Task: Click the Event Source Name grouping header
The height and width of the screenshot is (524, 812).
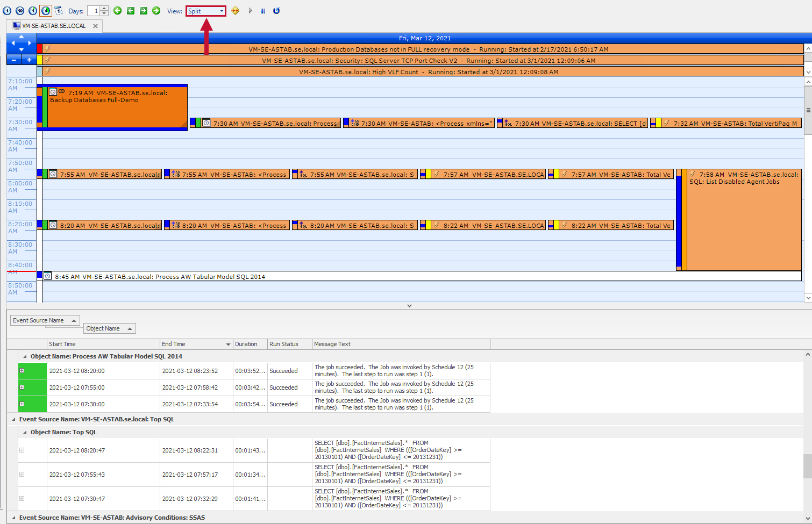Action: (x=45, y=320)
